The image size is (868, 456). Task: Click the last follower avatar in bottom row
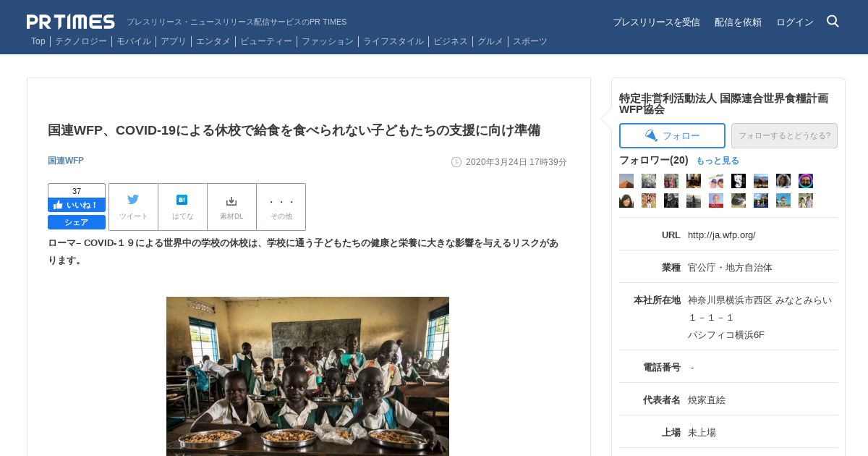(x=806, y=200)
